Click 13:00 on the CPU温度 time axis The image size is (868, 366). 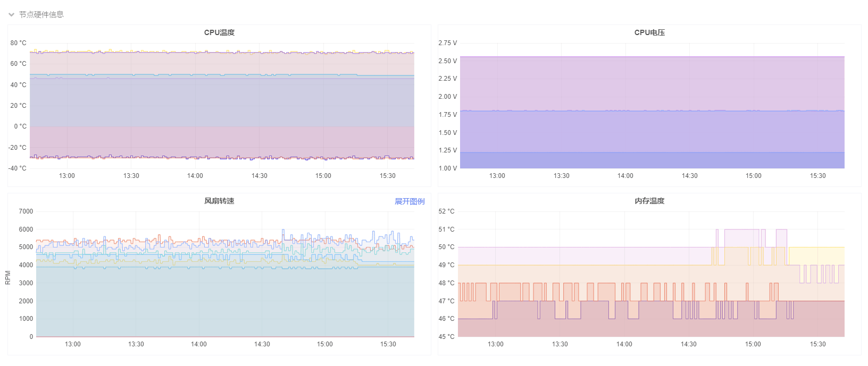coord(67,176)
